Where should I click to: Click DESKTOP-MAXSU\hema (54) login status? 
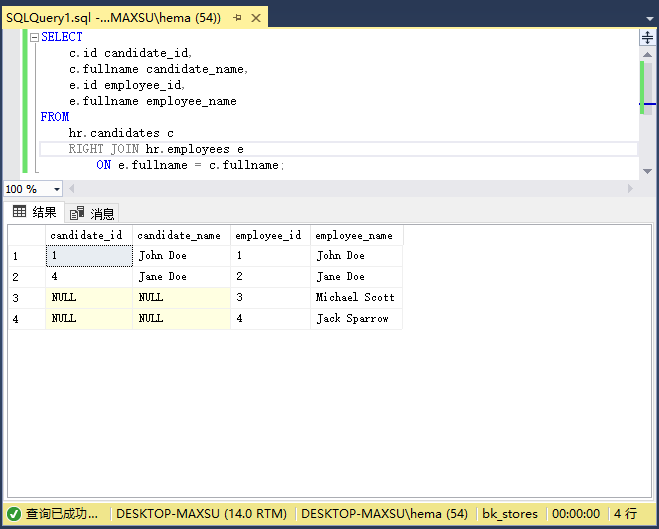tap(384, 513)
